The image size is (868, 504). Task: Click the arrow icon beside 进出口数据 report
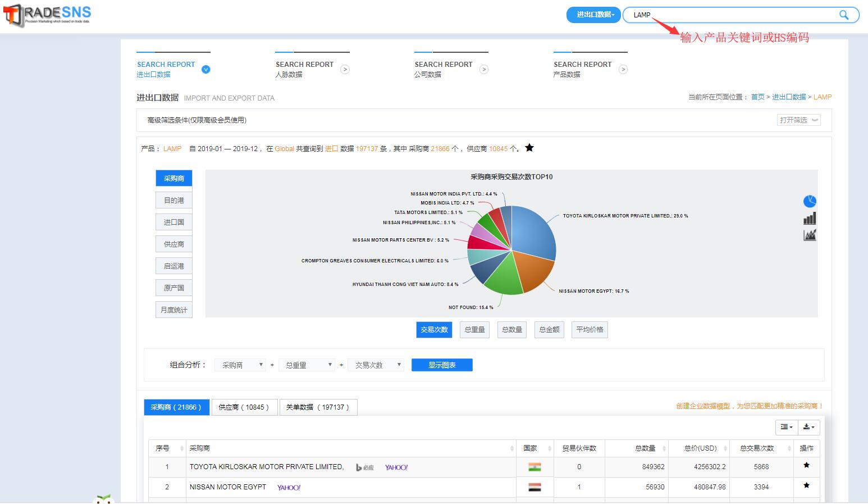click(205, 70)
